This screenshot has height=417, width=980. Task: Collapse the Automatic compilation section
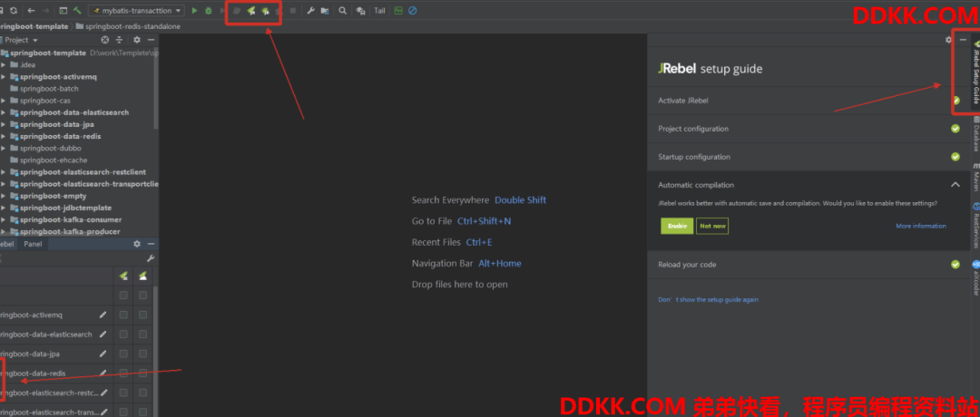coord(955,185)
